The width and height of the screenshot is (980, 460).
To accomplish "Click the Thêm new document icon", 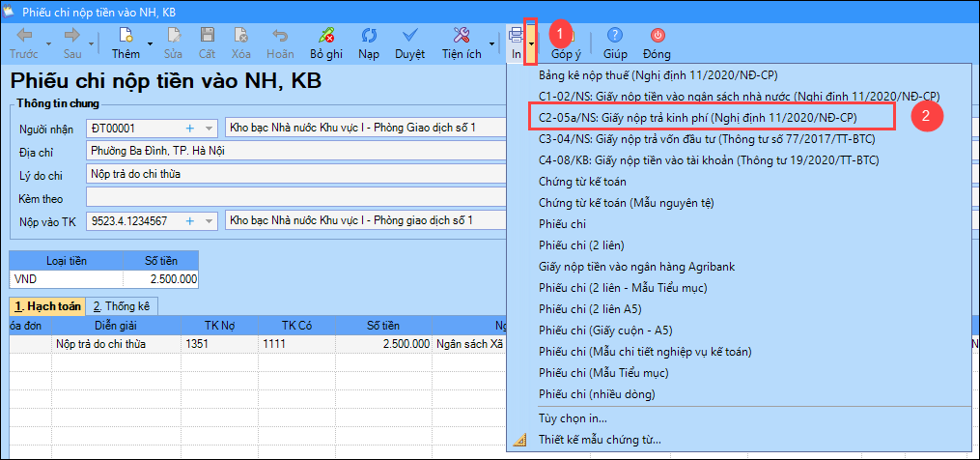I will click(x=126, y=35).
